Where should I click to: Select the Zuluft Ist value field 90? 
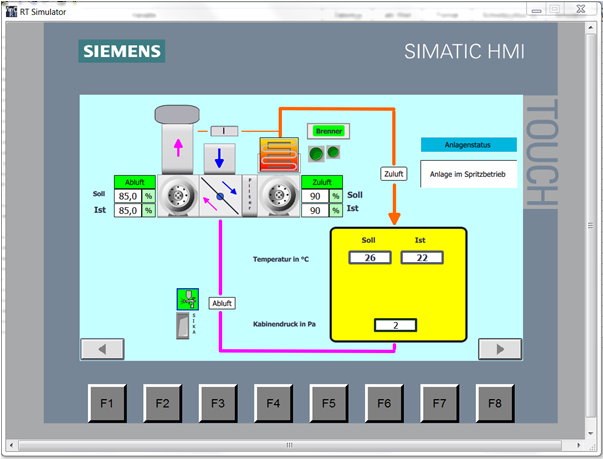click(x=315, y=211)
